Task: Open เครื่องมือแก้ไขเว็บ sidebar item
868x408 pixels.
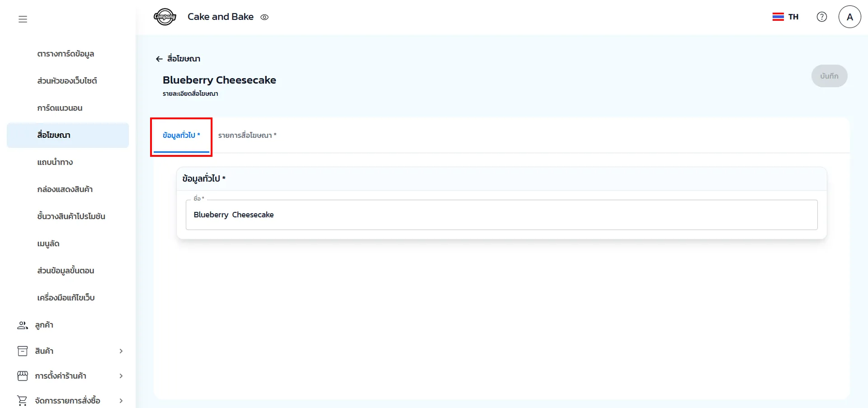Action: pos(66,298)
